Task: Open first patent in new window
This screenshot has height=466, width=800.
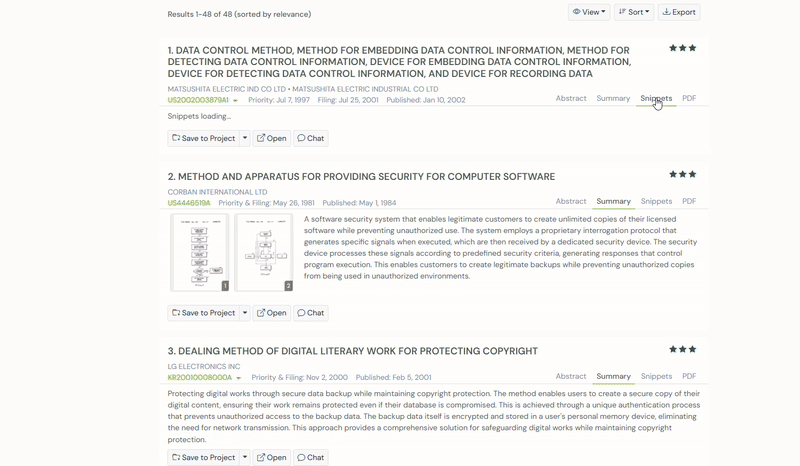Action: 271,139
